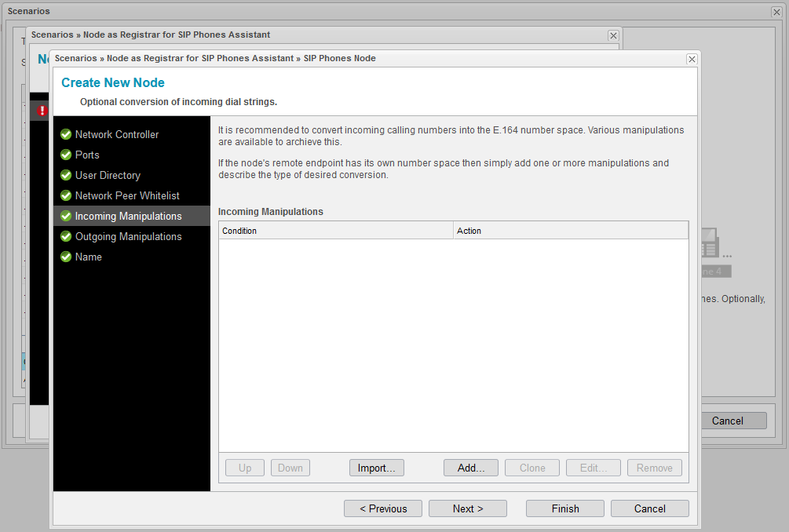Viewport: 789px width, 532px height.
Task: Select the Incoming Manipulations step
Action: pyautogui.click(x=128, y=217)
